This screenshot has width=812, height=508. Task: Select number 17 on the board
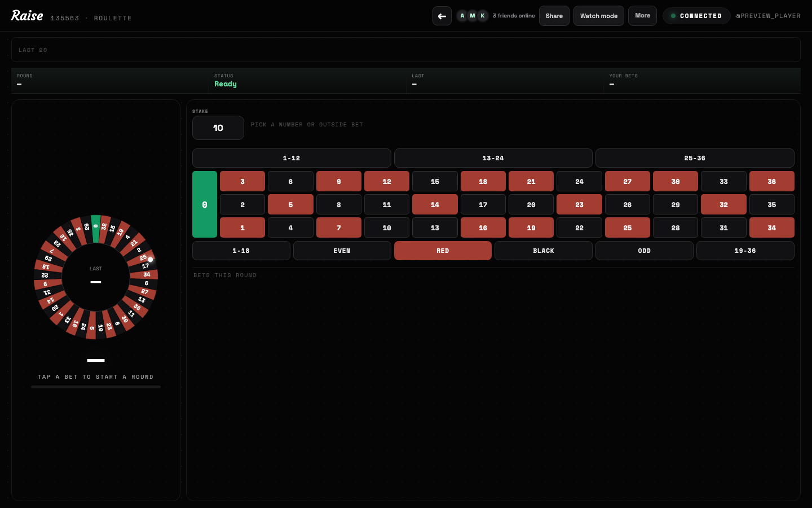(483, 204)
